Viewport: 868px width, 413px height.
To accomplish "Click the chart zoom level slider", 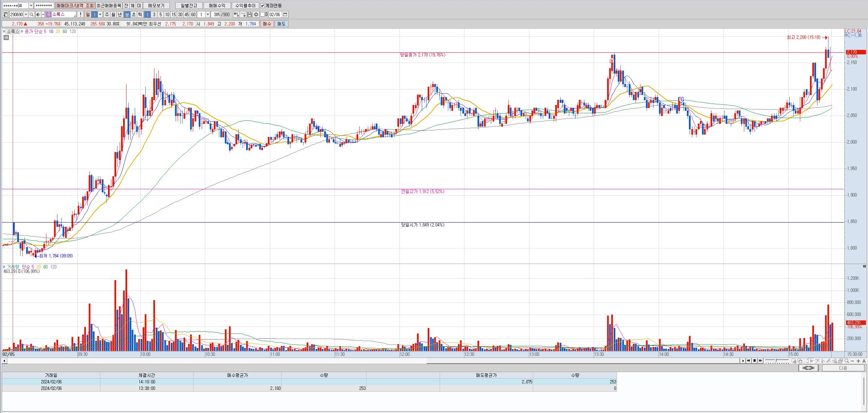I will [x=777, y=360].
